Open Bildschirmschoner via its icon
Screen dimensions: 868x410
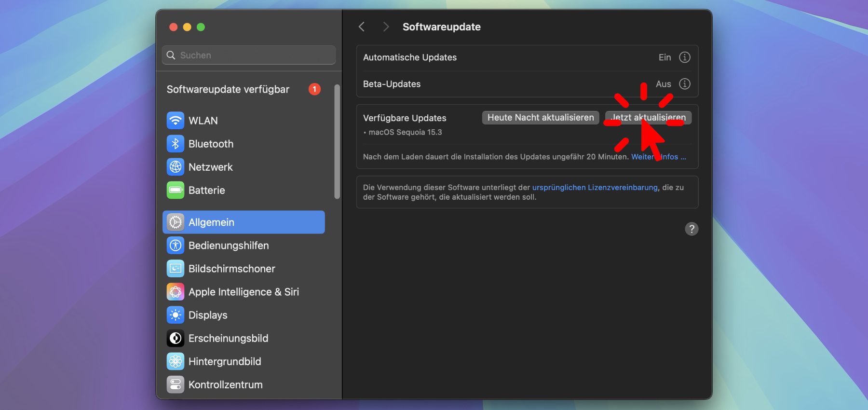click(176, 269)
